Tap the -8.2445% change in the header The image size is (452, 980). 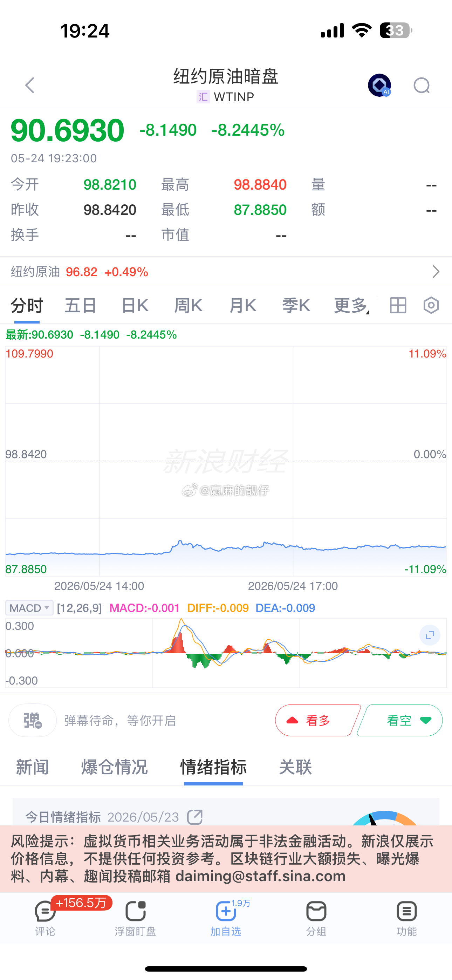[x=248, y=130]
